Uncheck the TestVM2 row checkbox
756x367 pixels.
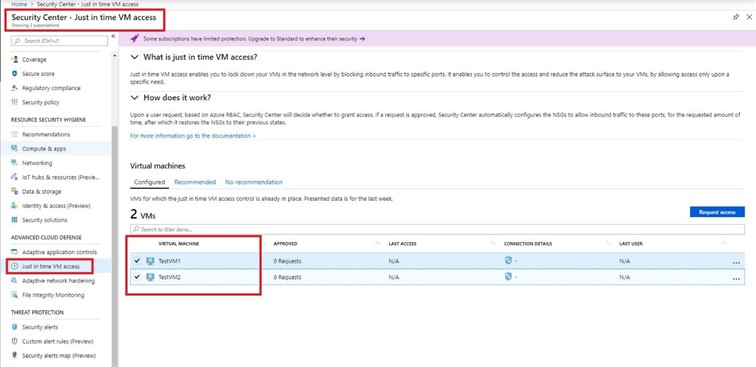[x=137, y=277]
